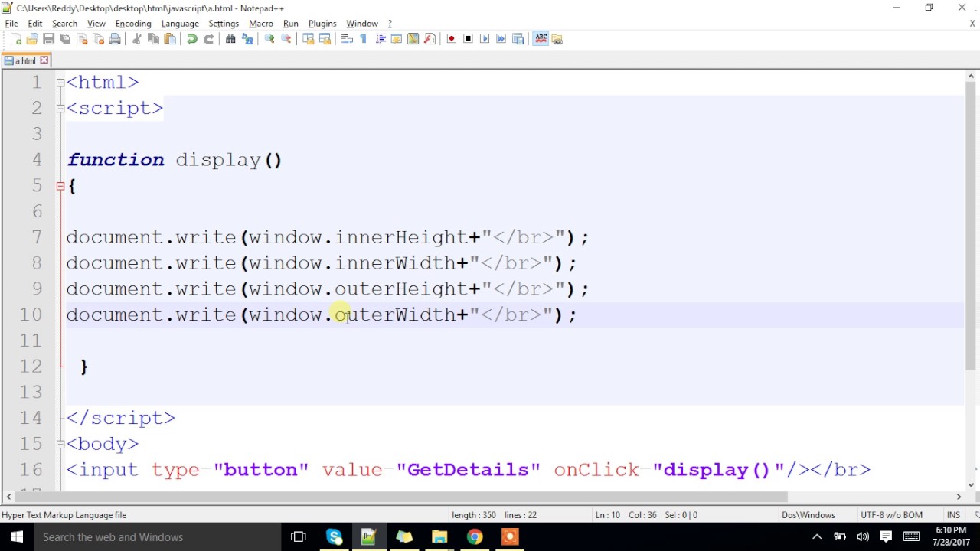
Task: Click Dos\Windows line ending in status bar
Action: point(808,515)
